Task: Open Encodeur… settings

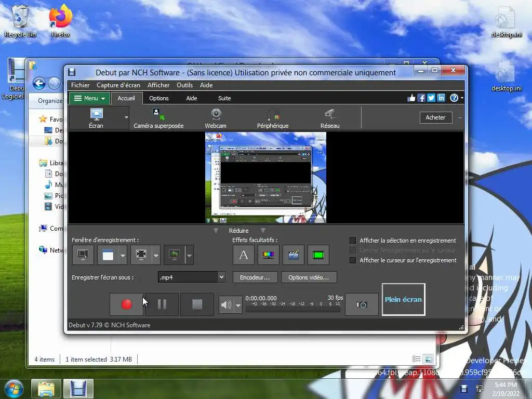Action: (255, 277)
